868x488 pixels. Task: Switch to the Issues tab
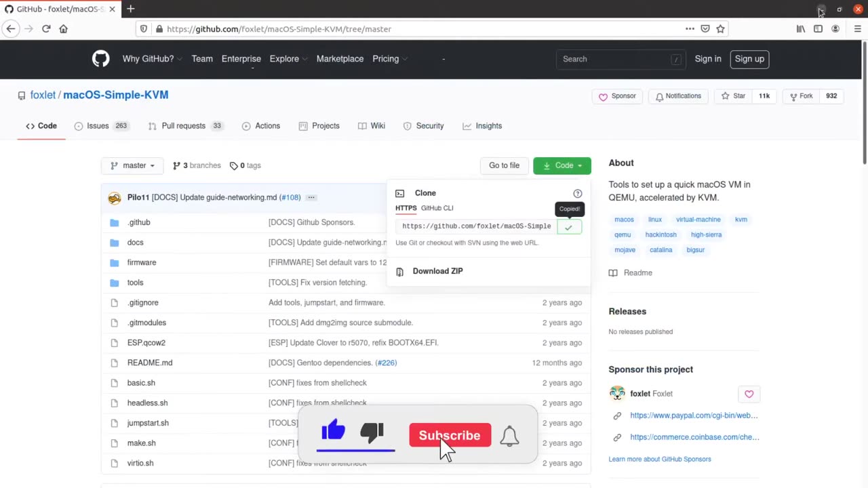click(x=101, y=126)
